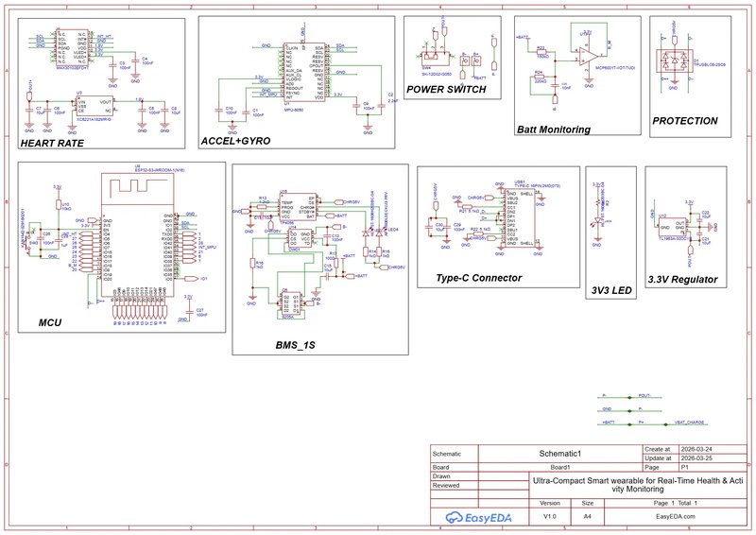This screenshot has width=756, height=535.
Task: Click the Ultra-Compact Smart wearable project title
Action: (638, 485)
